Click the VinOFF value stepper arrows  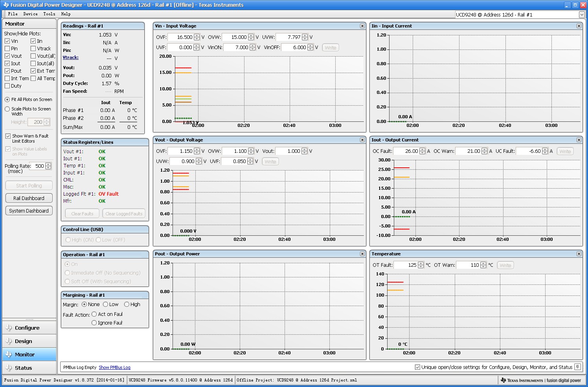310,47
